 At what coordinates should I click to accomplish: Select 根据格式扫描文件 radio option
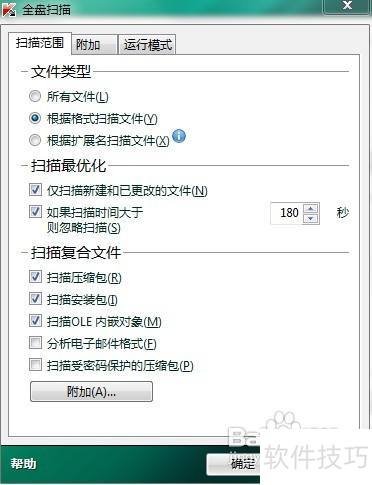click(x=35, y=118)
